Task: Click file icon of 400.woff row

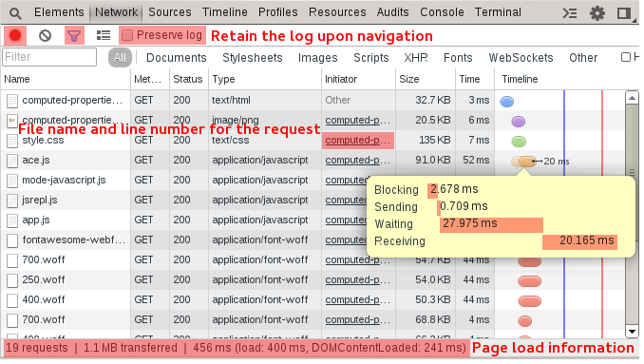Action: pyautogui.click(x=12, y=300)
